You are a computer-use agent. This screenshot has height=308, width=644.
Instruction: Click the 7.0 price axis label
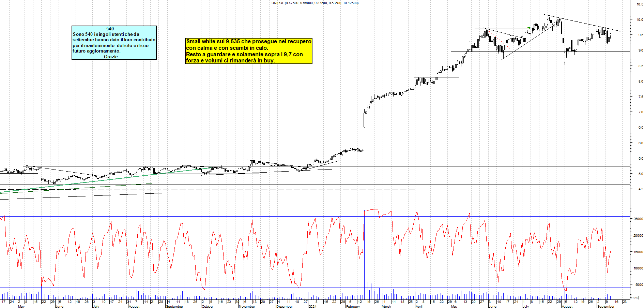click(x=641, y=112)
